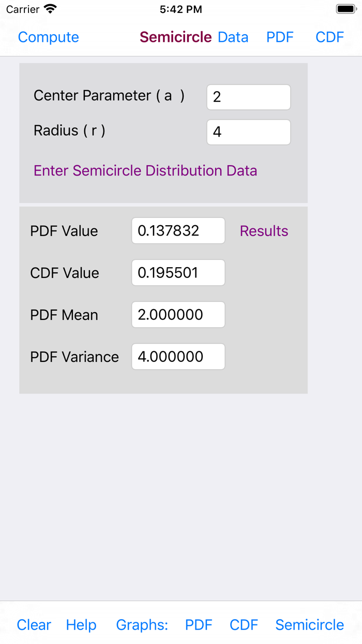Switch to the PDF view in top bar
The image size is (362, 644).
tap(280, 37)
